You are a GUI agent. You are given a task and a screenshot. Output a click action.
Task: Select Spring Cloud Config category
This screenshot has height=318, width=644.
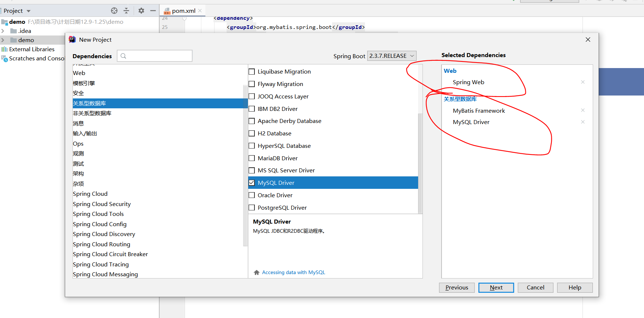[x=100, y=224]
